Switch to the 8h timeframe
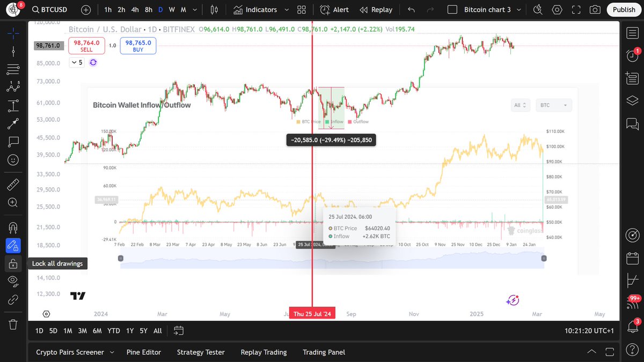The image size is (644, 362). point(149,10)
